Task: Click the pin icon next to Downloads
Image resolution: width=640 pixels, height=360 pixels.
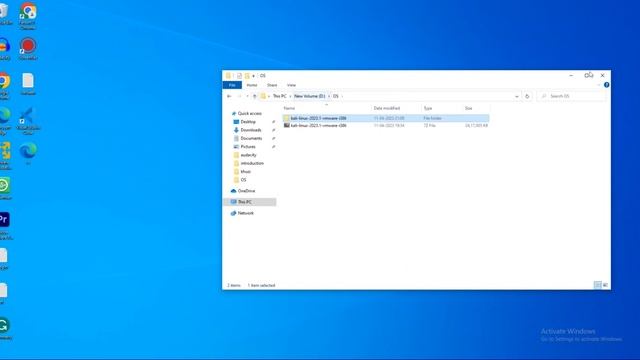Action: [x=273, y=130]
